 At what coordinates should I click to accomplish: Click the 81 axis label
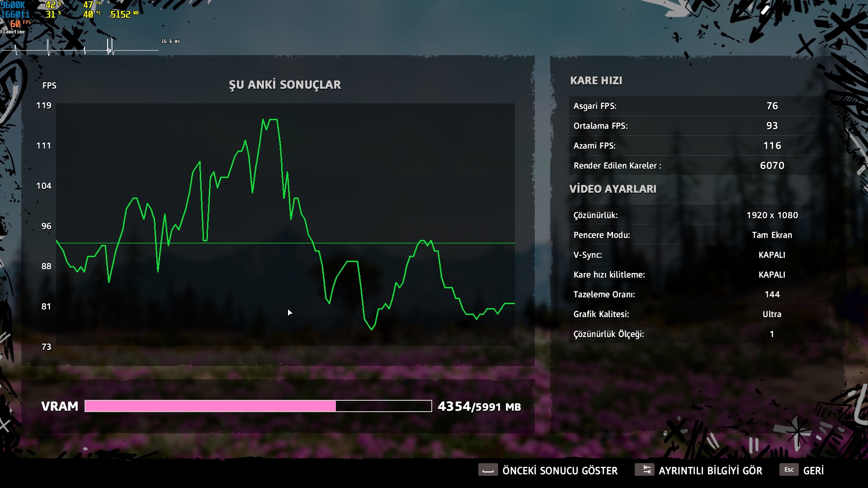[47, 306]
